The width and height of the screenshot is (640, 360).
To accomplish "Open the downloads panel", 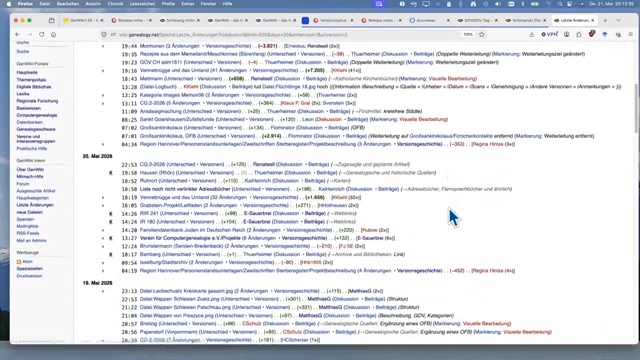I will (531, 35).
